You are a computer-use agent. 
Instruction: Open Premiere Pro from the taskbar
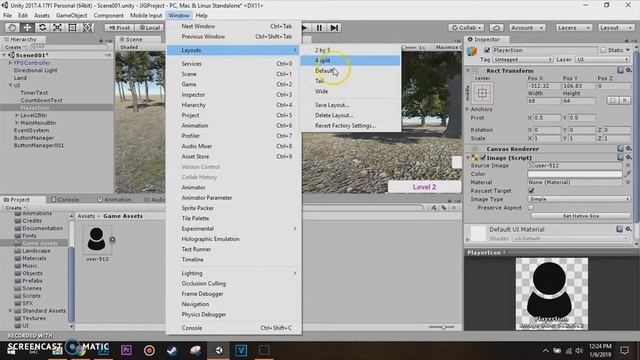pos(126,350)
